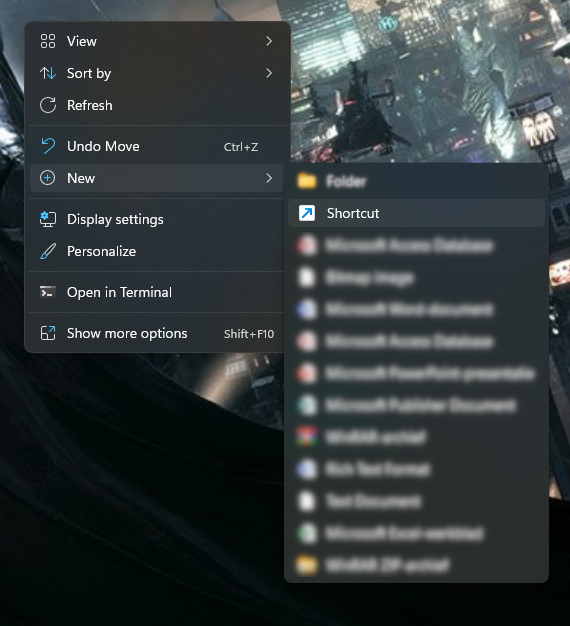Click the circular Refresh icon
The height and width of the screenshot is (626, 570).
pyautogui.click(x=48, y=105)
